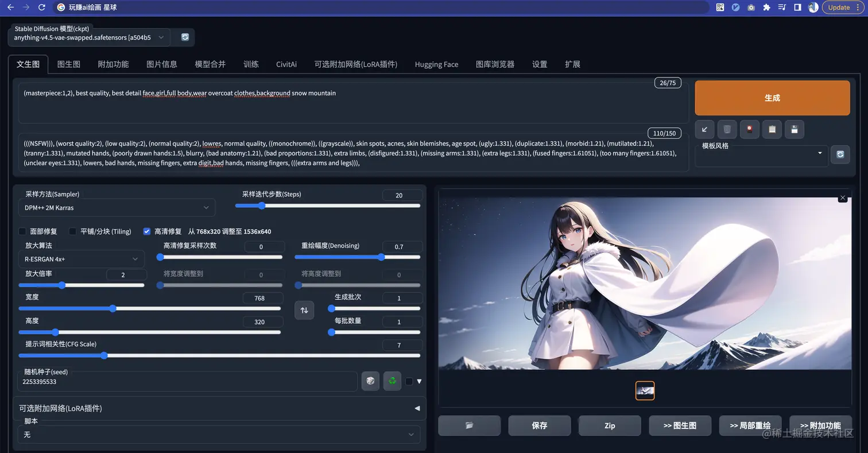868x453 pixels.
Task: Open the Hugging Face tab
Action: [x=436, y=64]
